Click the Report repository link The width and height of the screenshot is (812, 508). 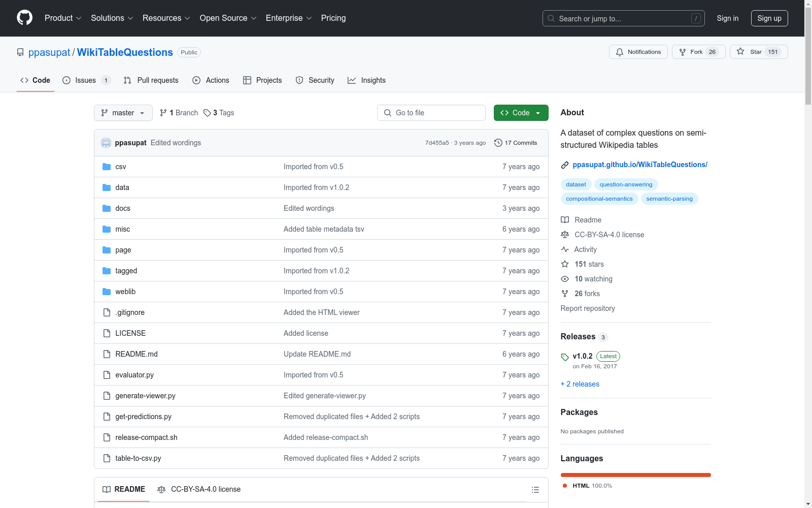point(588,308)
